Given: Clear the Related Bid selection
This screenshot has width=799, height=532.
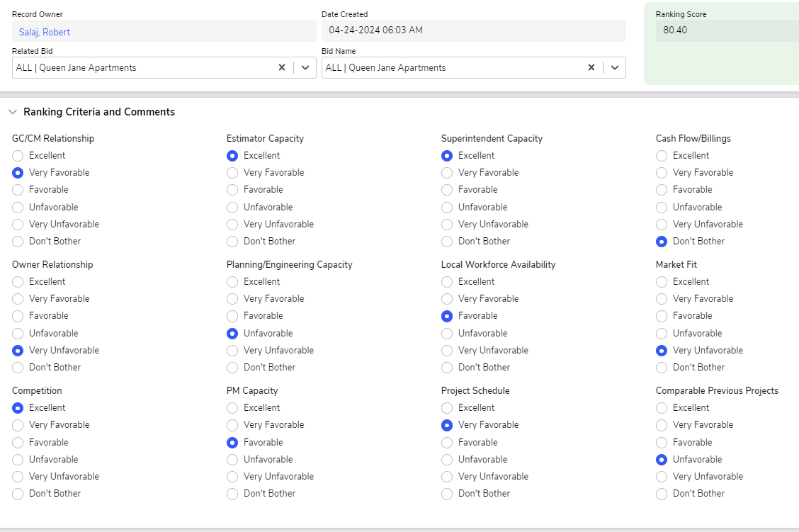Looking at the screenshot, I should pos(281,67).
